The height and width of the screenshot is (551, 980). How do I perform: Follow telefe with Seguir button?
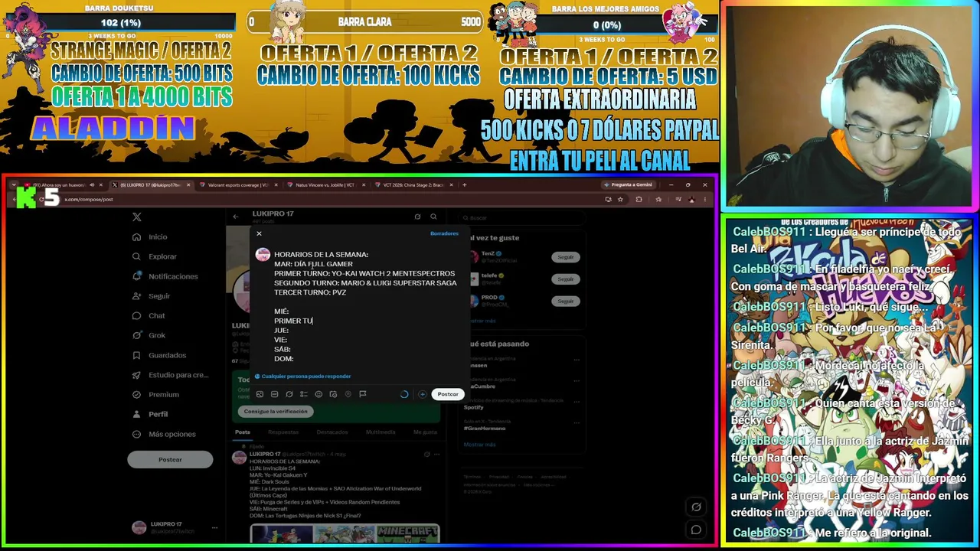pos(565,279)
